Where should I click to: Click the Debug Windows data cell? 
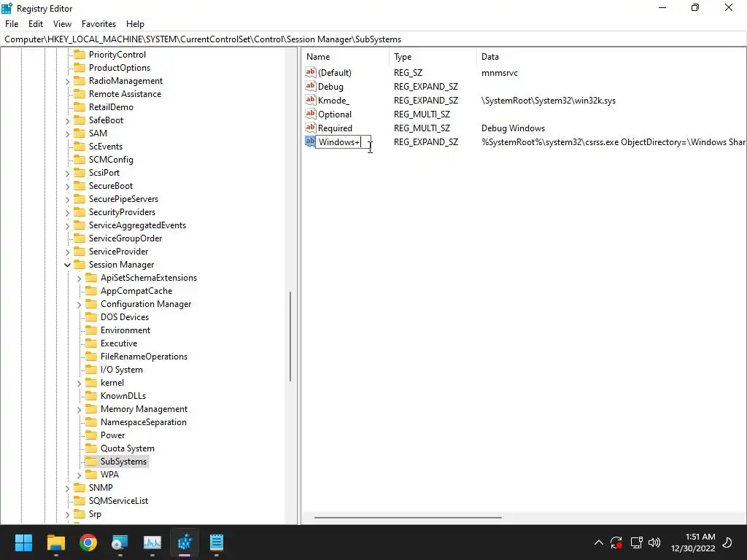coord(513,128)
